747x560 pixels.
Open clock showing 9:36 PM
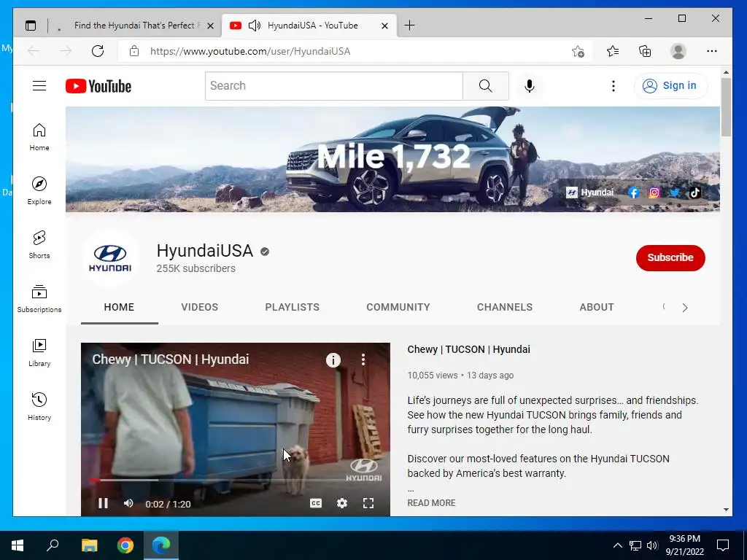[x=684, y=545]
